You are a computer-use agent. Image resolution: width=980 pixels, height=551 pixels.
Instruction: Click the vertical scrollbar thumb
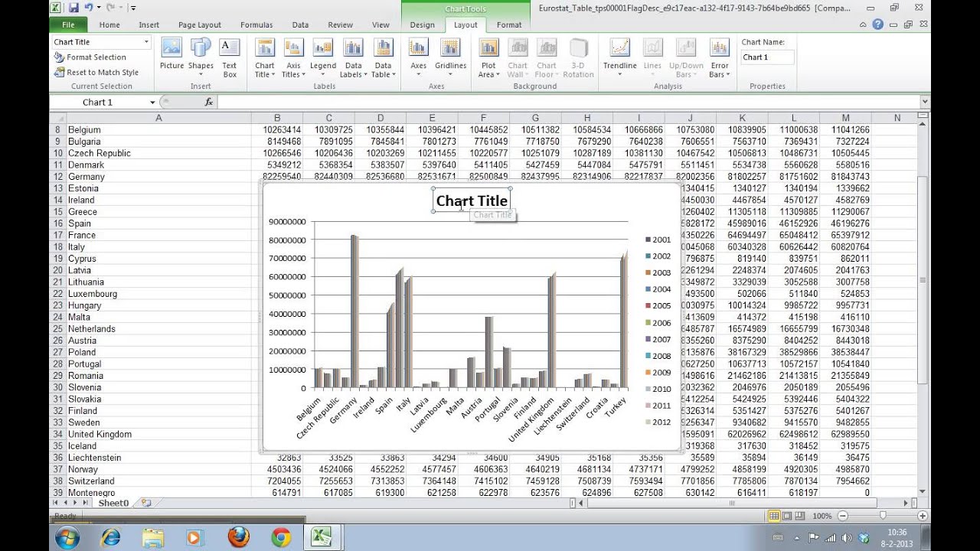[923, 281]
